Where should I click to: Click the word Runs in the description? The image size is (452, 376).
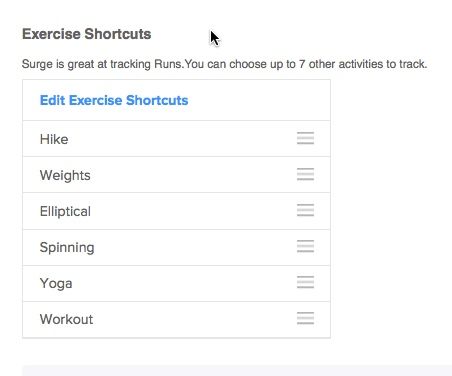coord(168,64)
